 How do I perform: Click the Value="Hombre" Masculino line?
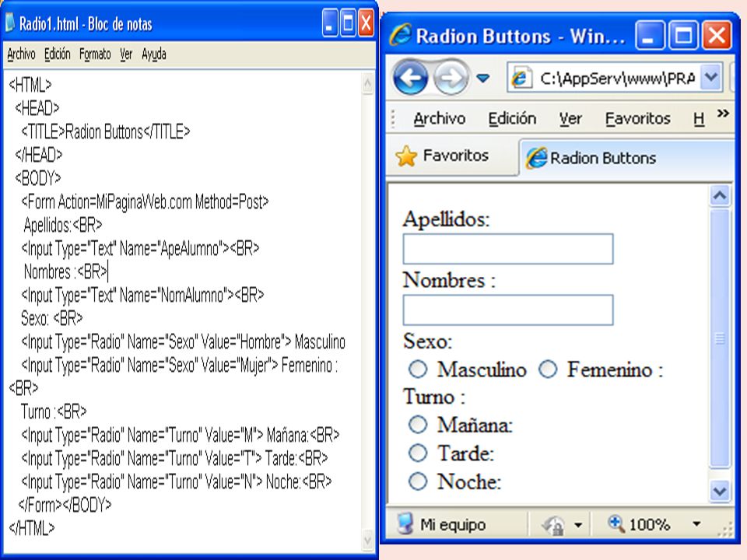tap(184, 341)
